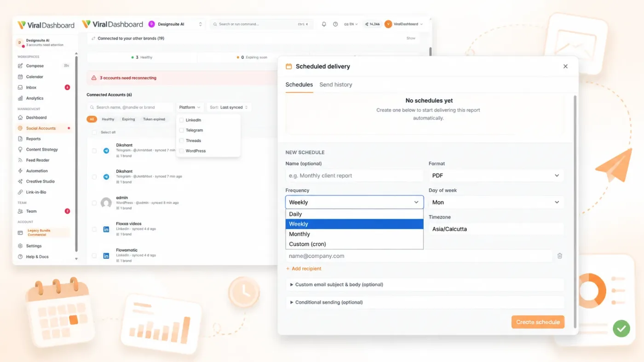
Task: Close the Scheduled delivery dialog
Action: tap(565, 66)
